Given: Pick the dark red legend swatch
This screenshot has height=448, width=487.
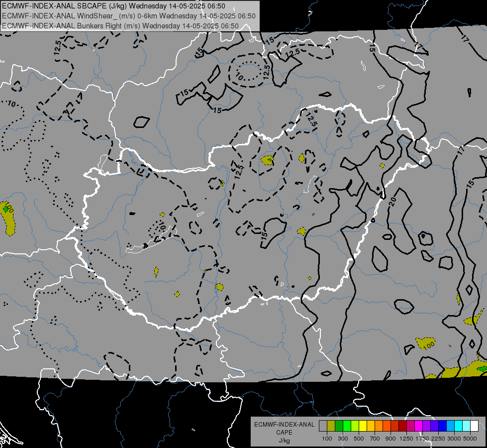Looking at the screenshot, I should pos(402,426).
